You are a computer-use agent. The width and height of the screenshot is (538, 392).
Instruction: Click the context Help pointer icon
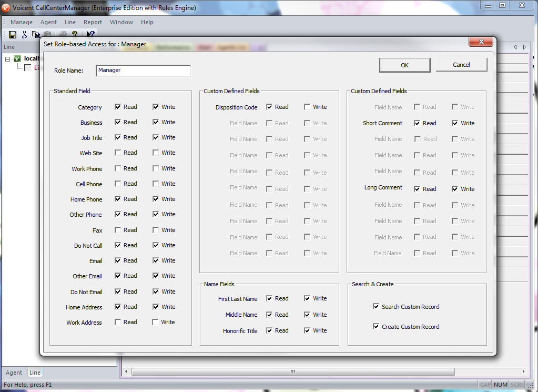[90, 35]
